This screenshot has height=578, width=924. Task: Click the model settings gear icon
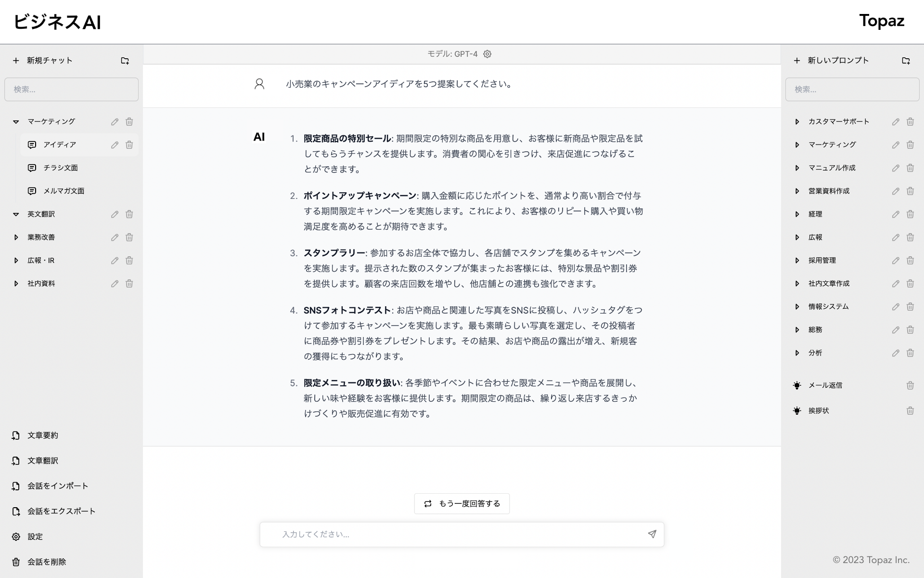[487, 54]
